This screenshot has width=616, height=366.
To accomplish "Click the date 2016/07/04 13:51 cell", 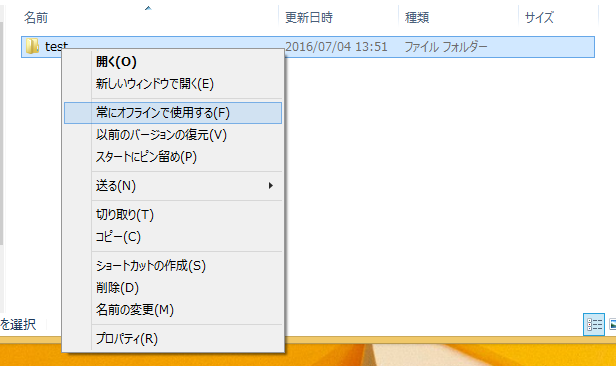I will (x=336, y=47).
